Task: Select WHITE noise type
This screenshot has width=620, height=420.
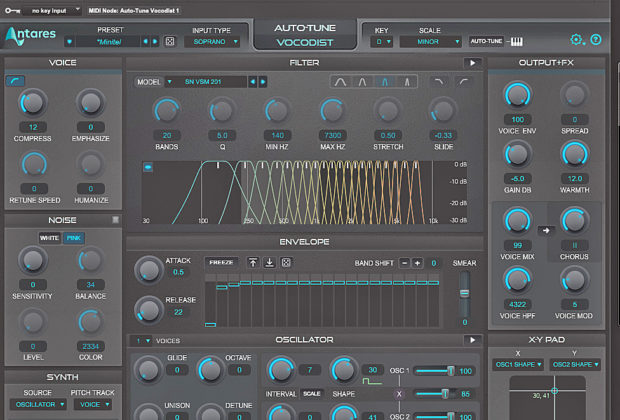Action: point(49,238)
